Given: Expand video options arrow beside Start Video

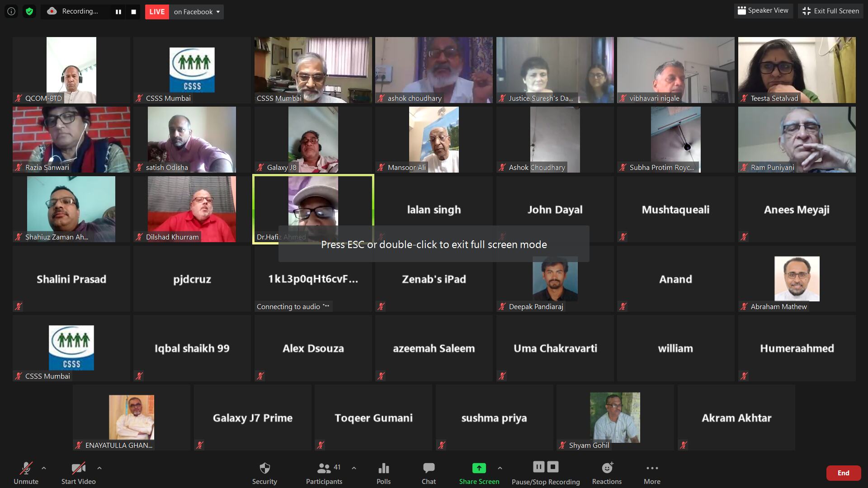Looking at the screenshot, I should (x=99, y=468).
